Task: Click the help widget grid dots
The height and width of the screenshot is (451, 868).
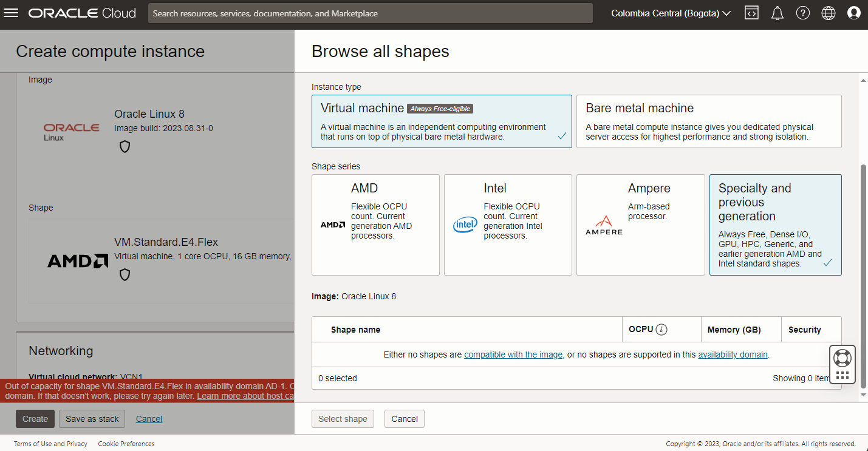Action: tap(842, 376)
